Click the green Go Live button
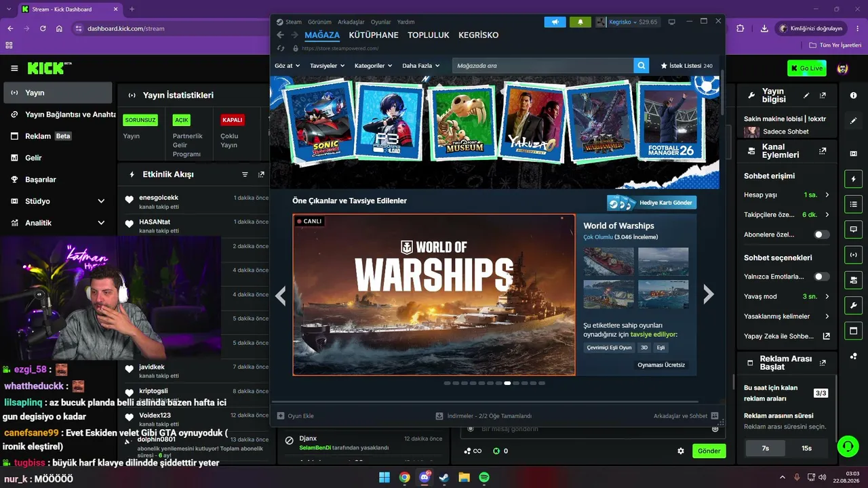Screen dimensions: 868x488 tap(807, 68)
